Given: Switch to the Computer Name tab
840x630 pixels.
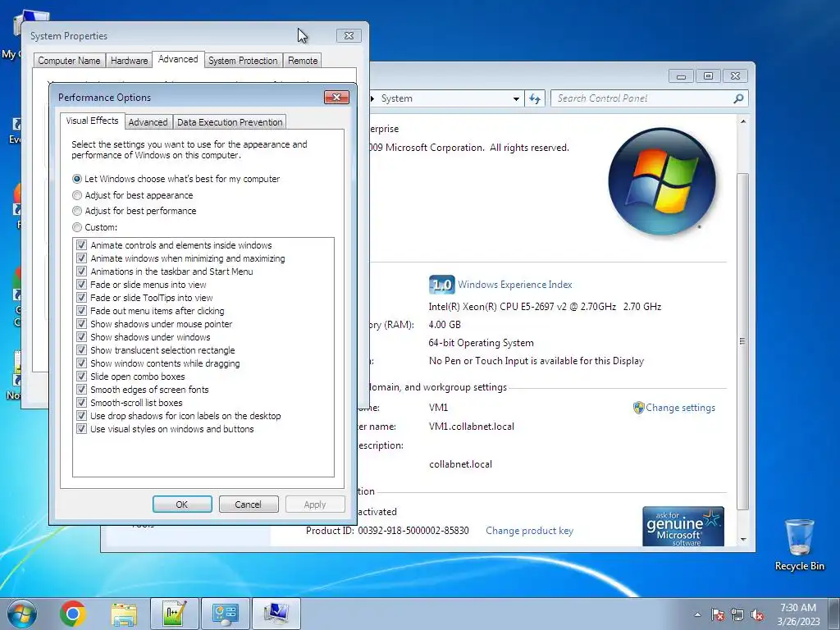Looking at the screenshot, I should pyautogui.click(x=69, y=61).
